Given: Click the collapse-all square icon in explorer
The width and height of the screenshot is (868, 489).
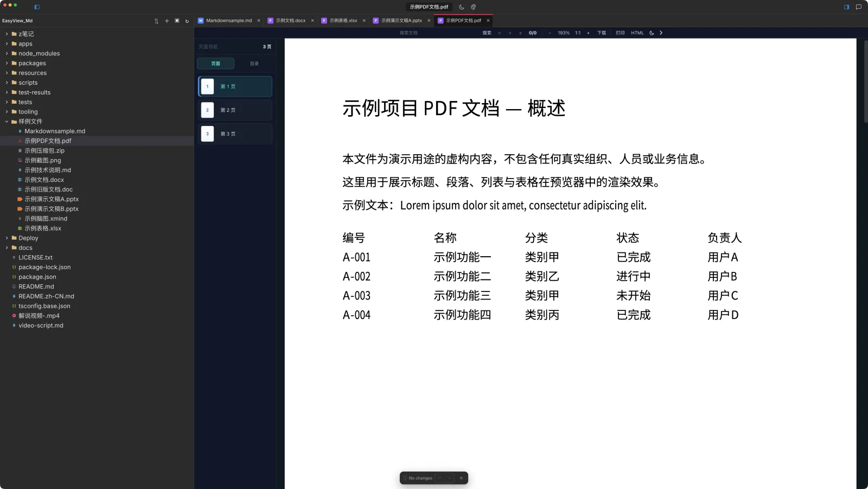Looking at the screenshot, I should click(177, 21).
